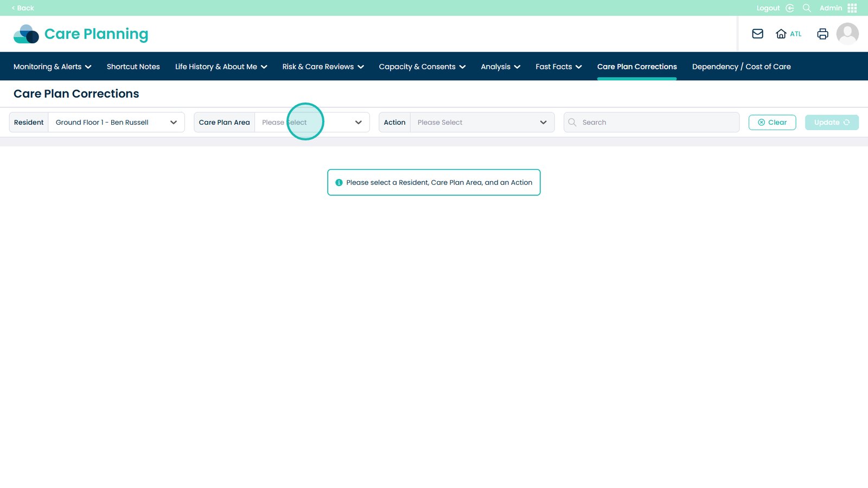Go back using the Back link
868x488 pixels.
[23, 8]
